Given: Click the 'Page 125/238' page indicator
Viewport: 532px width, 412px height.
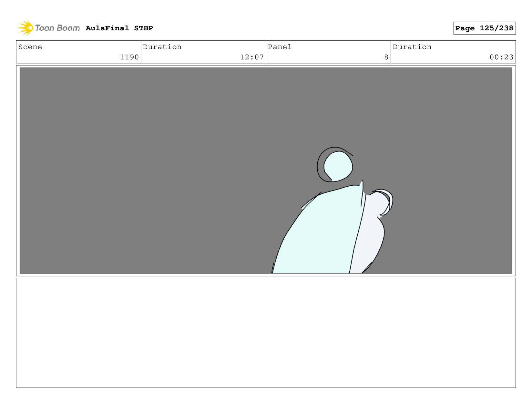Looking at the screenshot, I should tap(484, 28).
